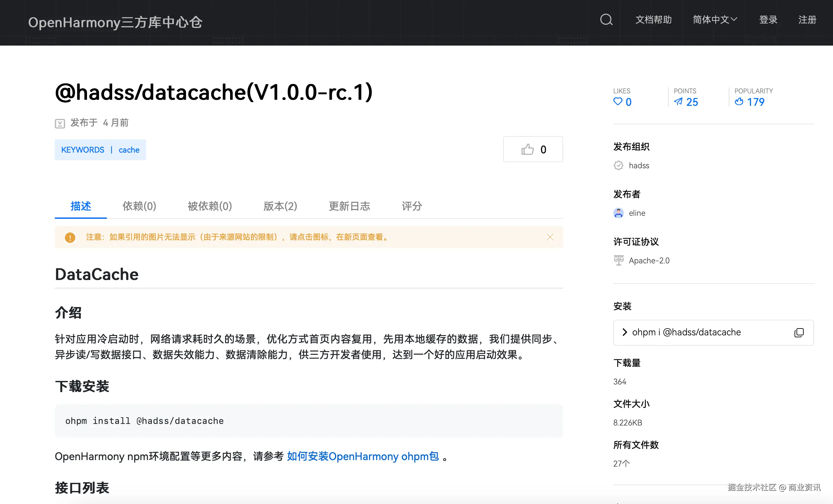Click the search magnifier icon in header
The width and height of the screenshot is (833, 504).
pyautogui.click(x=606, y=20)
